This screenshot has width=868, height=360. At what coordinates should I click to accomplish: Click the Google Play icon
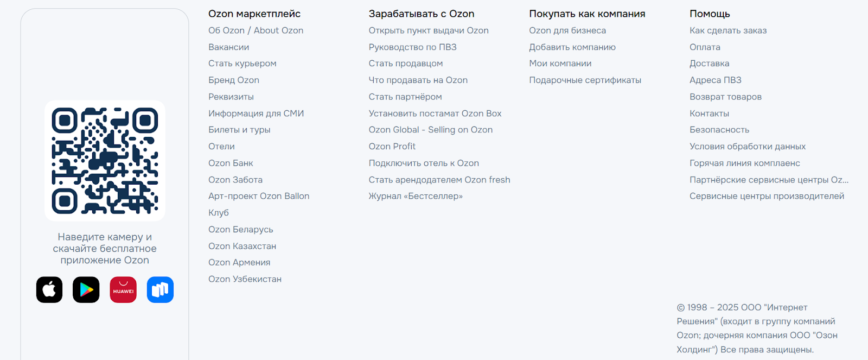[86, 289]
